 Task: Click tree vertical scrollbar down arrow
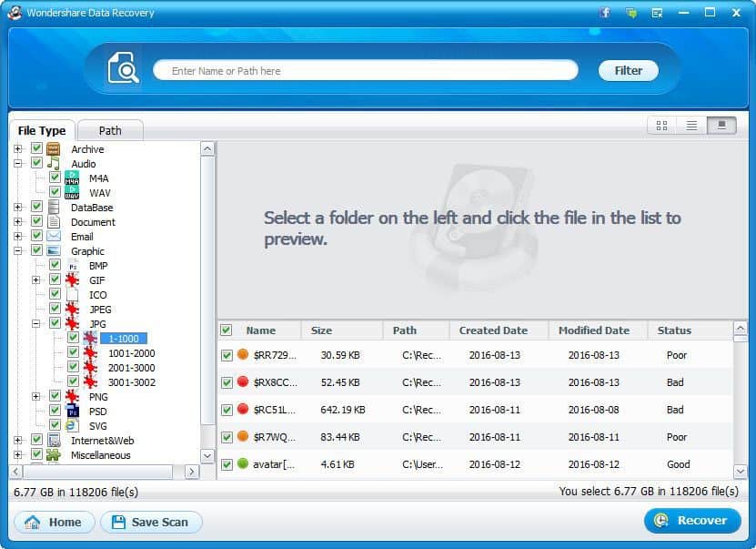207,456
